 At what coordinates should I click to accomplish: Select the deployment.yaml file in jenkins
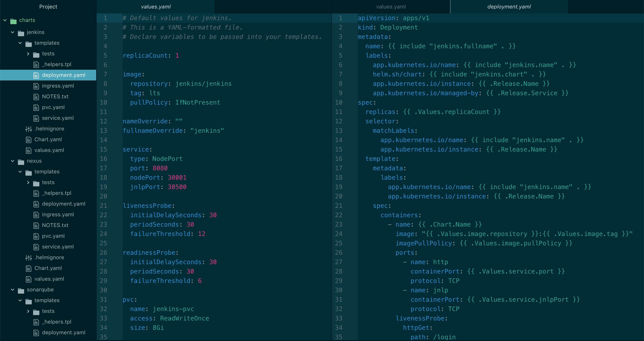tap(63, 75)
